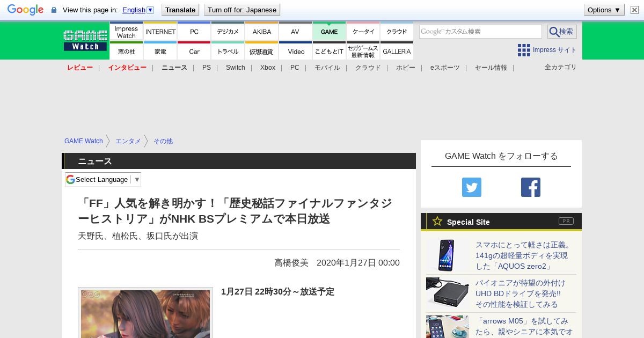The image size is (644, 338).
Task: Open the 仮想通貨 Watch tab
Action: [x=262, y=51]
